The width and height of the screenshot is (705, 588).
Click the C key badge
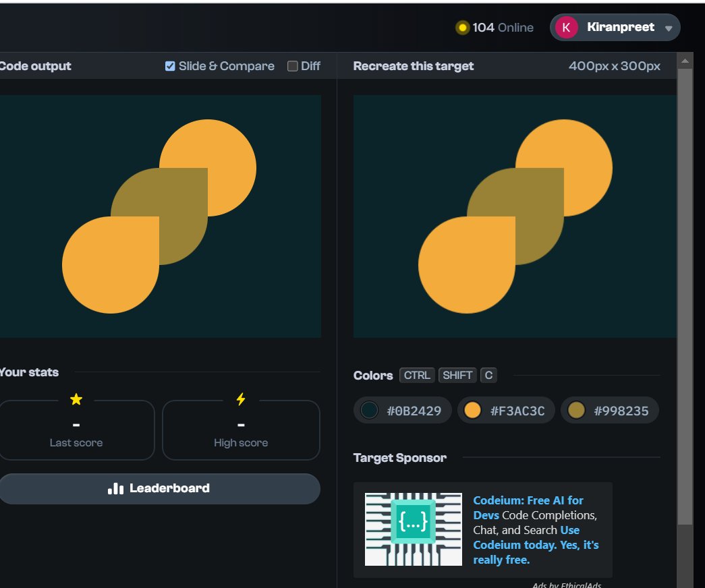pyautogui.click(x=488, y=376)
